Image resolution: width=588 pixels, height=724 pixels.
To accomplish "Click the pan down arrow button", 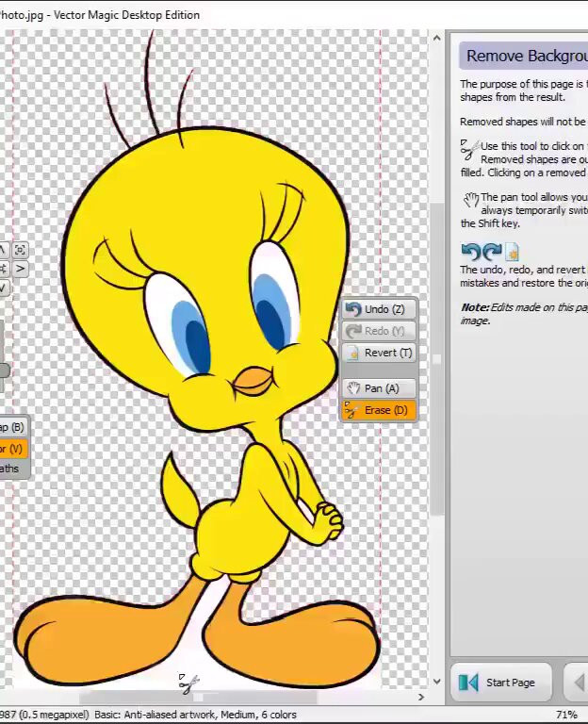I will point(3,288).
